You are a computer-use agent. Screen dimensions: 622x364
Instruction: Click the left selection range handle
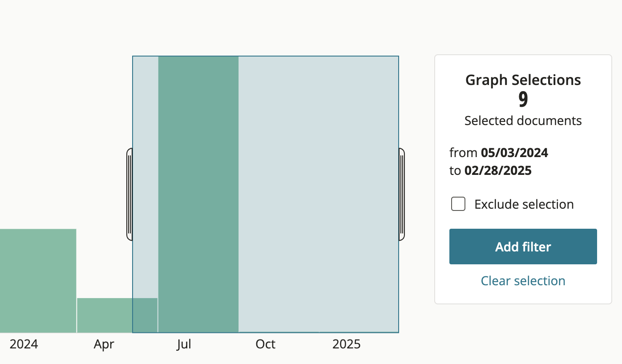[x=129, y=194]
